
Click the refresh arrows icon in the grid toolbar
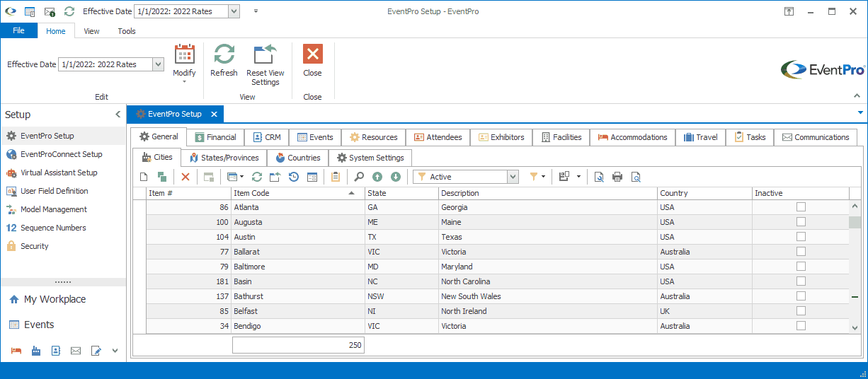(x=257, y=177)
